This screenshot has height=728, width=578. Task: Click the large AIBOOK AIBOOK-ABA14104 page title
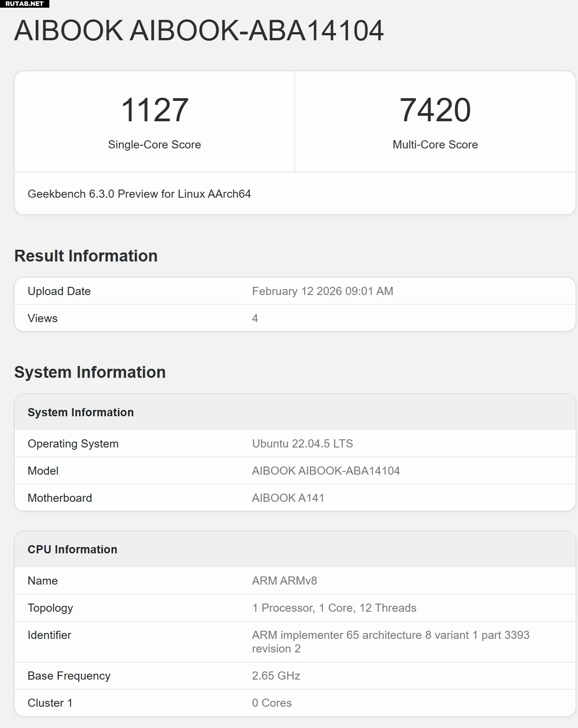point(199,31)
